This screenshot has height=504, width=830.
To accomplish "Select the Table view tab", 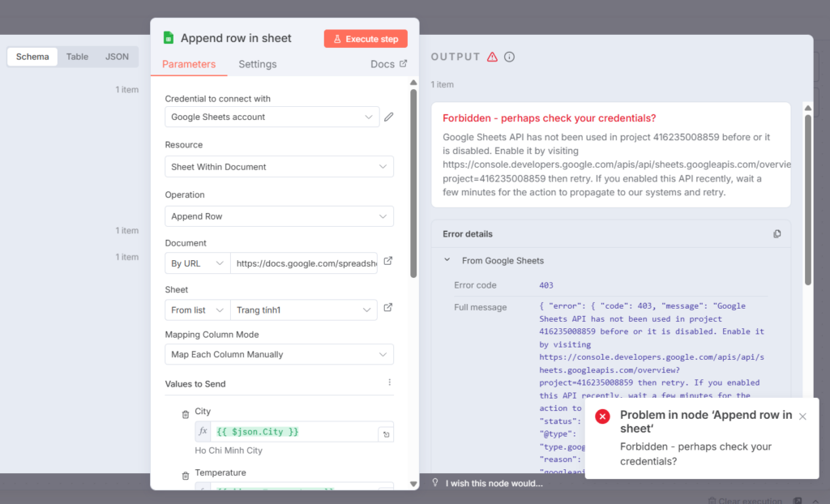I will click(x=77, y=57).
